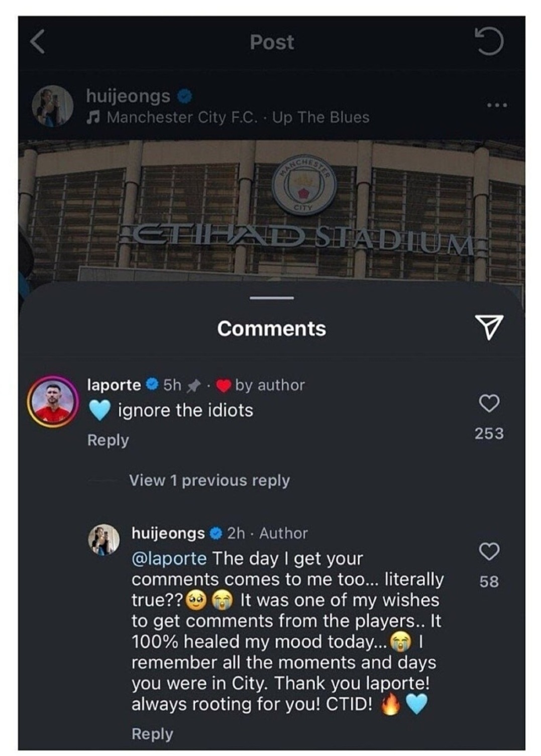Open Manchester City F.C. audio link
The width and height of the screenshot is (541, 756).
183,117
